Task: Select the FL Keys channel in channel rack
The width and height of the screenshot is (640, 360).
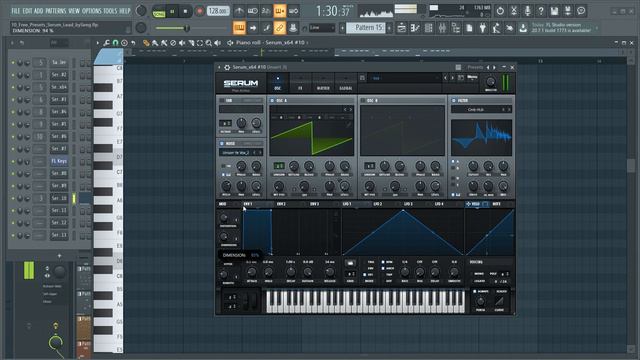Action: pos(59,161)
